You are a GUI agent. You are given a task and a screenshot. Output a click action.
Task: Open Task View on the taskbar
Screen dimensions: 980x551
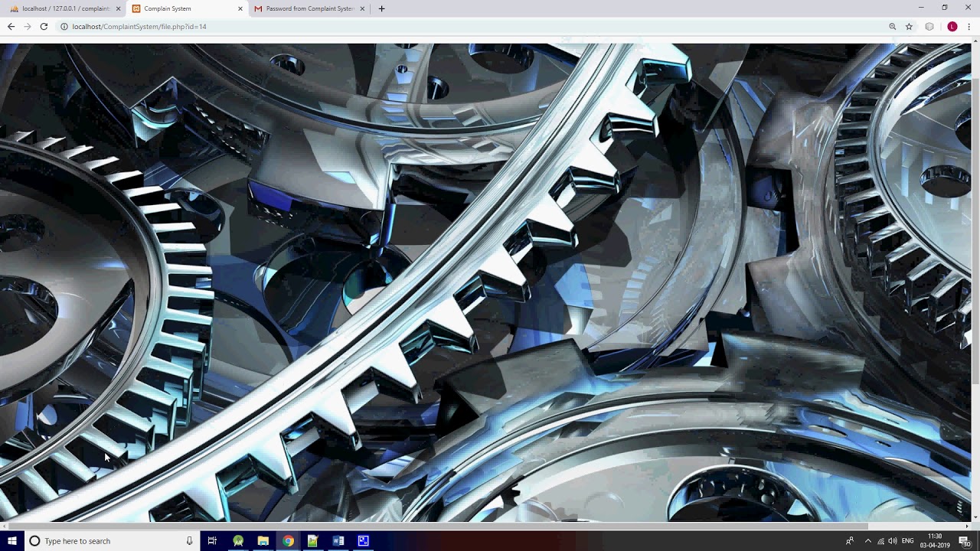click(212, 541)
